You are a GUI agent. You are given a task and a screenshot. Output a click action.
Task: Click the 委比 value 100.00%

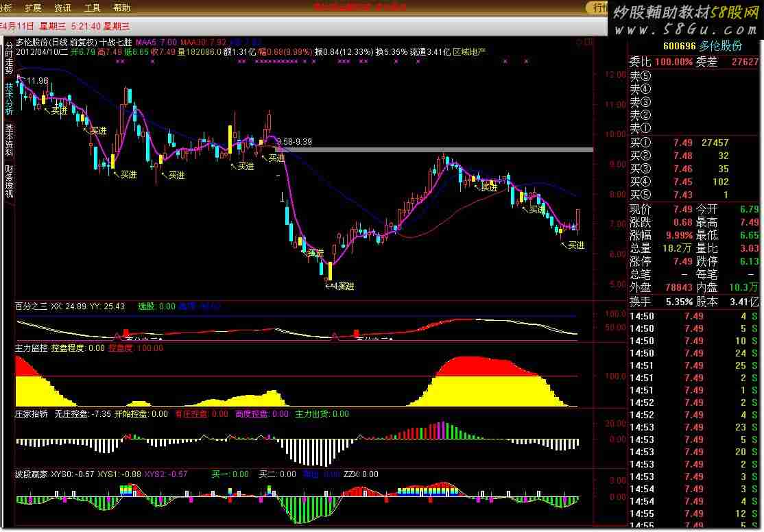click(x=674, y=62)
